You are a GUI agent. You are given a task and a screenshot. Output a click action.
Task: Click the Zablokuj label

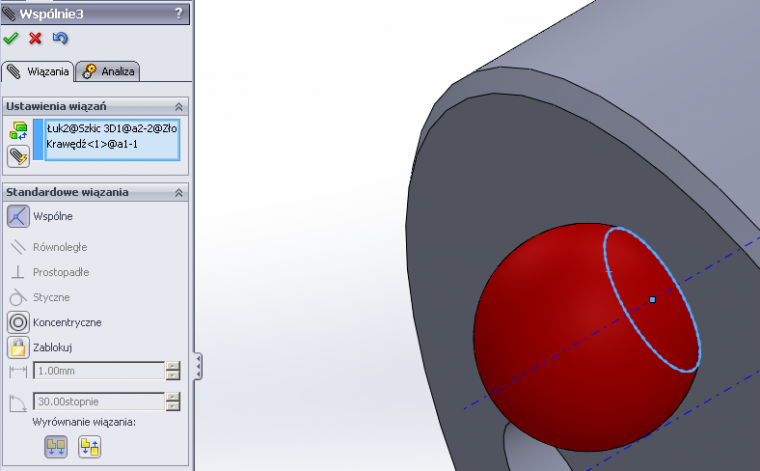52,347
